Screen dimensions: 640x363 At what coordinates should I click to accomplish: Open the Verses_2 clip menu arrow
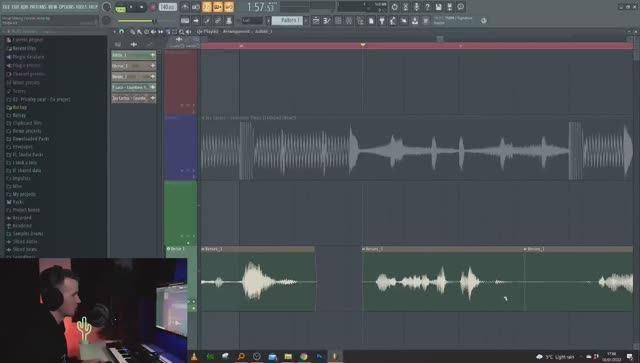tap(364, 249)
